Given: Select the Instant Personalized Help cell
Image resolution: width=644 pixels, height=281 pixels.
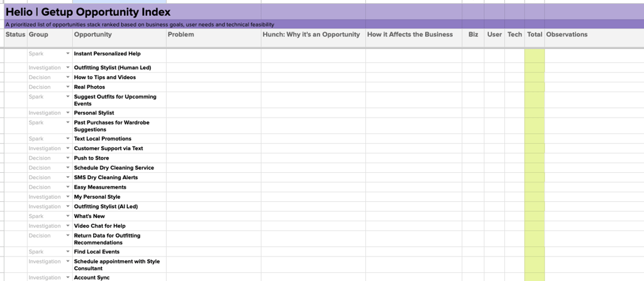Looking at the screenshot, I should click(x=119, y=56).
